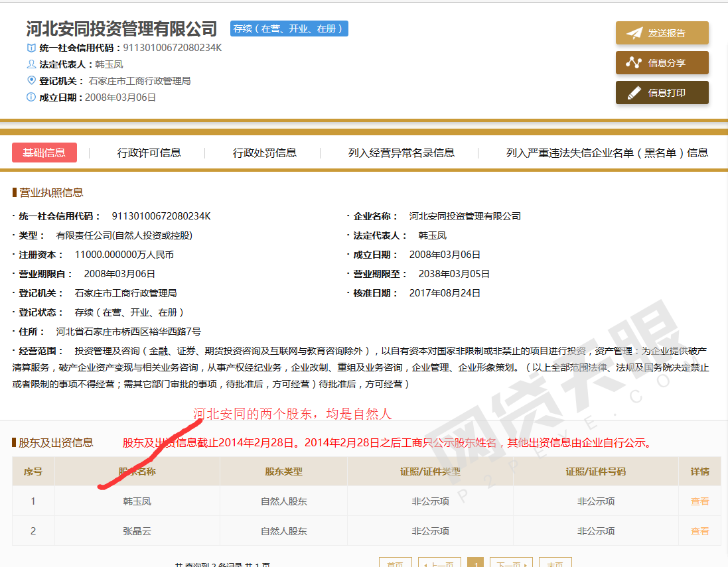This screenshot has width=728, height=567.
Task: Select the 基础信息 tab
Action: pyautogui.click(x=44, y=153)
